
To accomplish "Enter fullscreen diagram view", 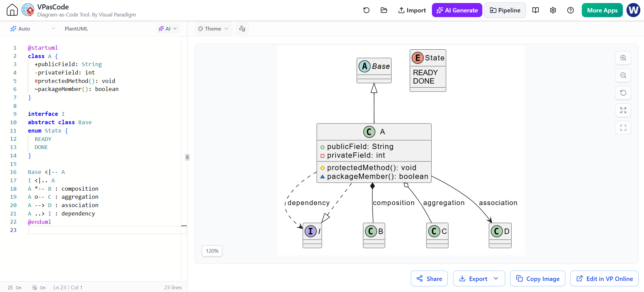I will pos(623,128).
